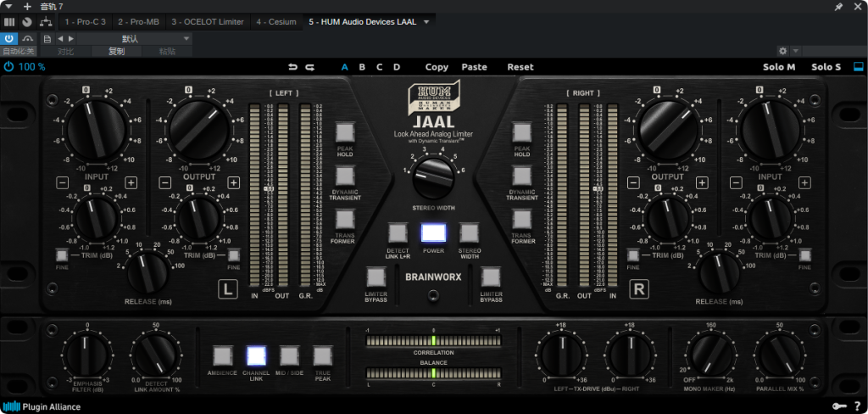
Task: Enable AMBIENCE button
Action: coord(223,355)
